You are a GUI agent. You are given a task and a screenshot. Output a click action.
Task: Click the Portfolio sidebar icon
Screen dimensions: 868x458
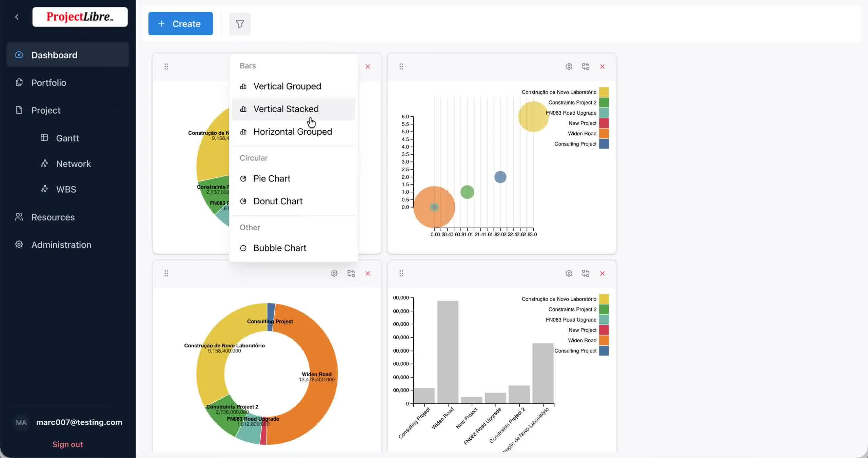pyautogui.click(x=19, y=82)
